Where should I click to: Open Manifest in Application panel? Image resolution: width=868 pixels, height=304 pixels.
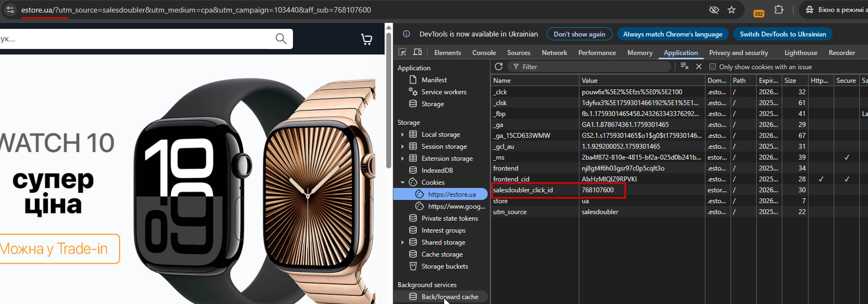click(x=434, y=80)
